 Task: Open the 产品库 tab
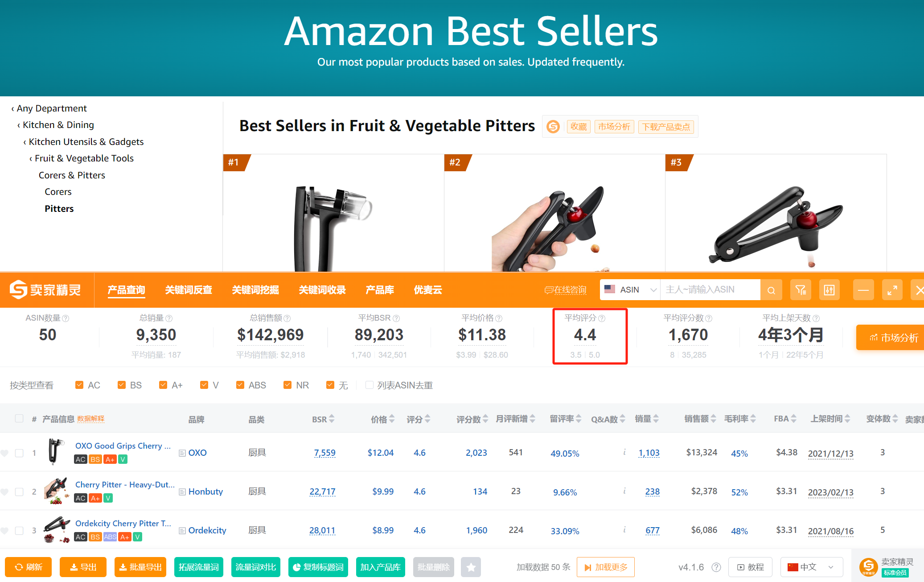pos(380,290)
